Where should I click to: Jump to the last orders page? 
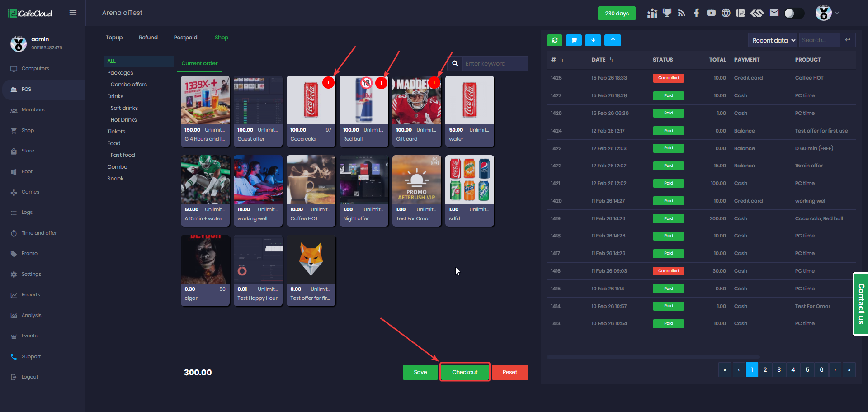[849, 370]
